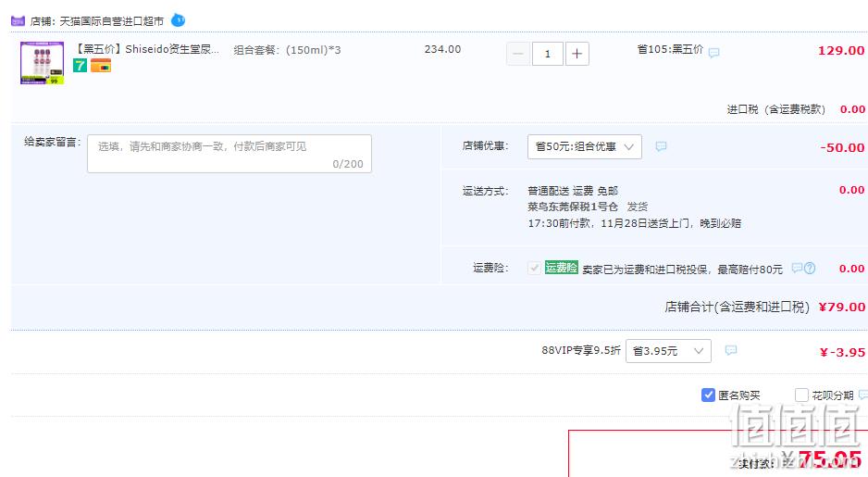Screen dimensions: 868x477
Task: Open the blue Wangwang chat icon
Action: click(x=179, y=20)
